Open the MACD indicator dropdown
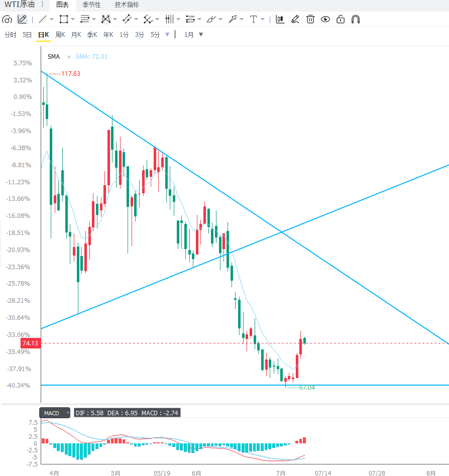This screenshot has width=449, height=476. coord(55,413)
